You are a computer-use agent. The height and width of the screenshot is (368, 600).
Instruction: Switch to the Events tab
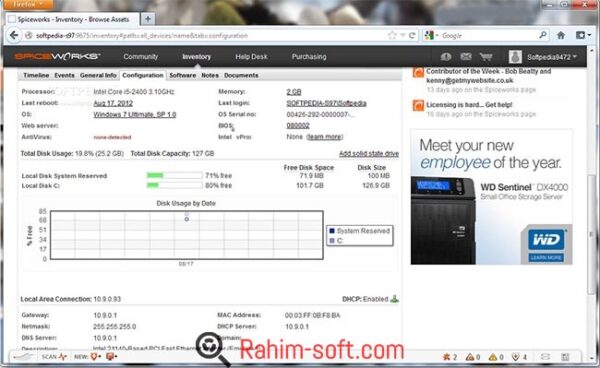click(64, 75)
